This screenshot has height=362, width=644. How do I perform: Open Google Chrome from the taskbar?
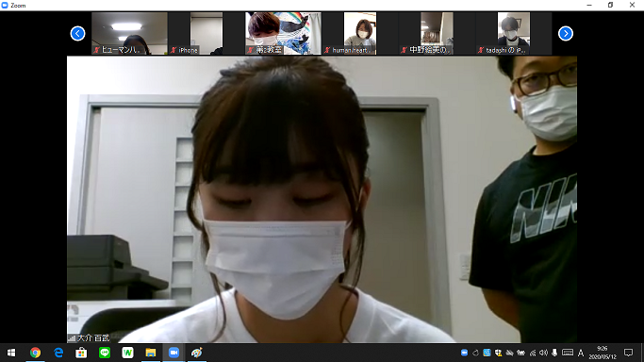[x=35, y=353]
